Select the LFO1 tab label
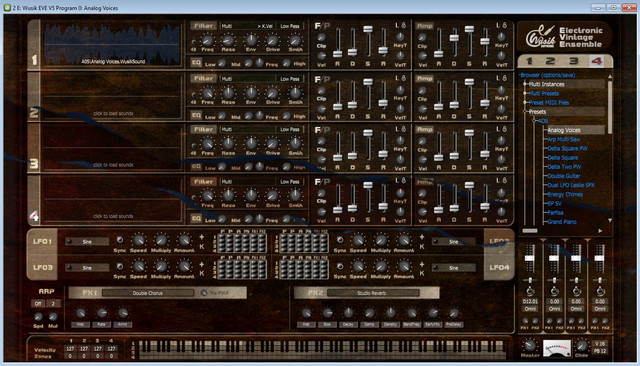 pos(42,242)
